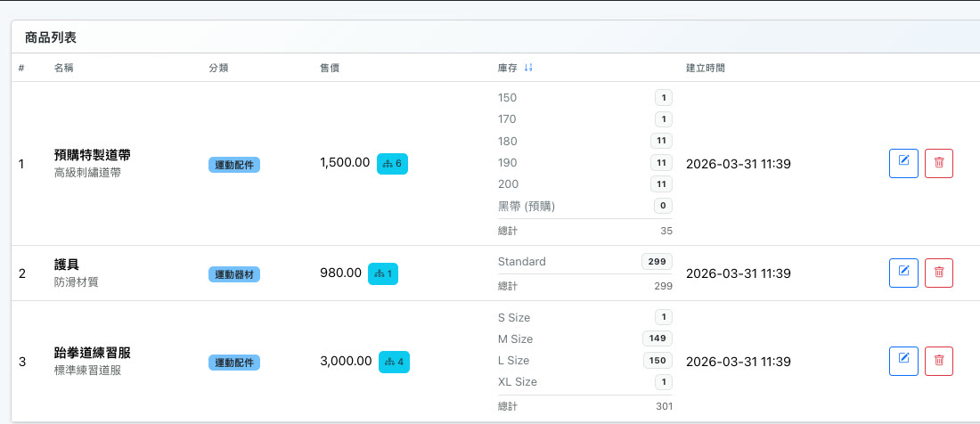
Task: Sort by 庫存 using the sort arrows icon
Action: [528, 68]
